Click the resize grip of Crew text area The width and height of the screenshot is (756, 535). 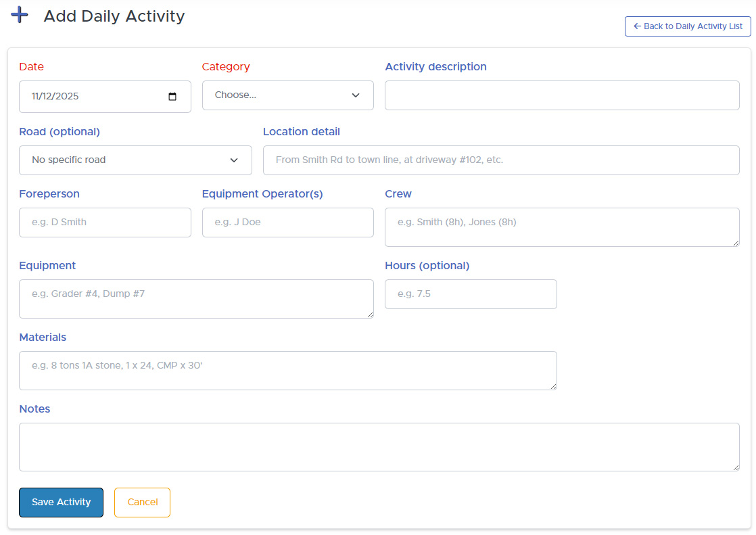point(735,242)
